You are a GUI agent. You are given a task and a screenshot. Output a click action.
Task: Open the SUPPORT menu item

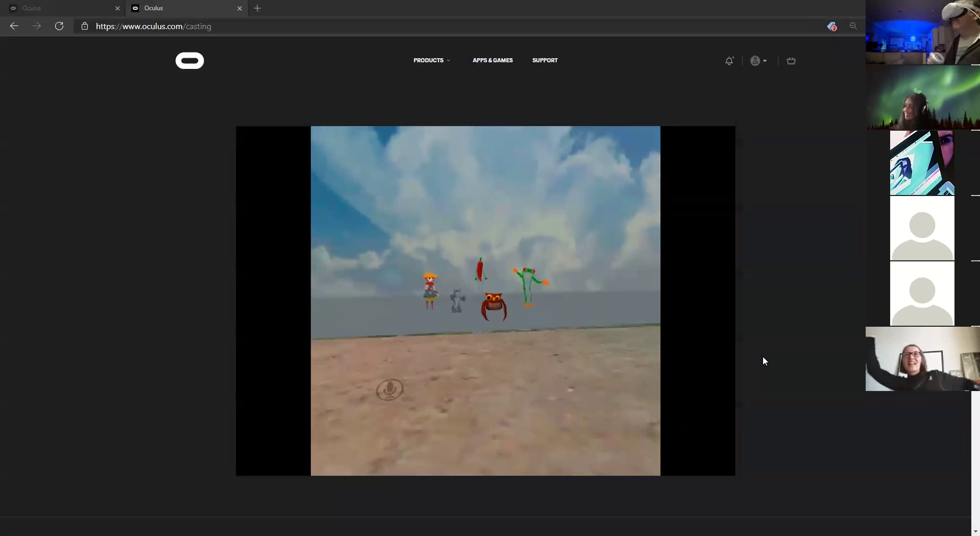point(545,60)
